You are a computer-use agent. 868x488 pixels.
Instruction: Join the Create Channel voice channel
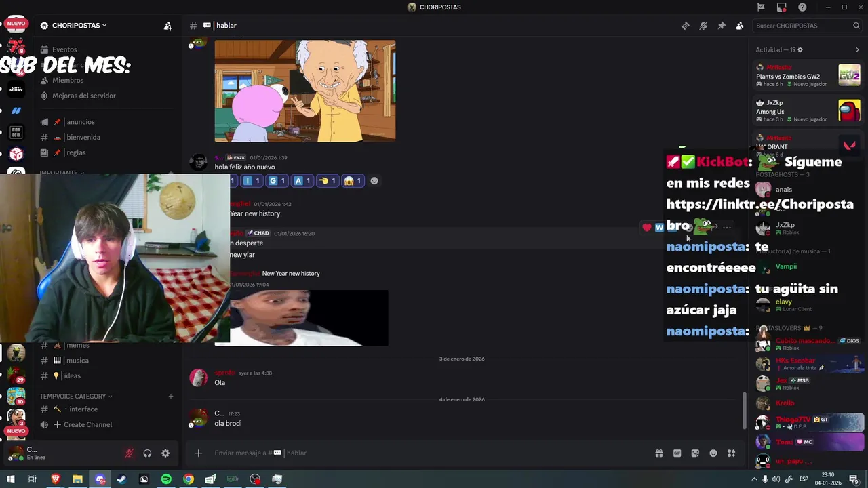coord(87,424)
